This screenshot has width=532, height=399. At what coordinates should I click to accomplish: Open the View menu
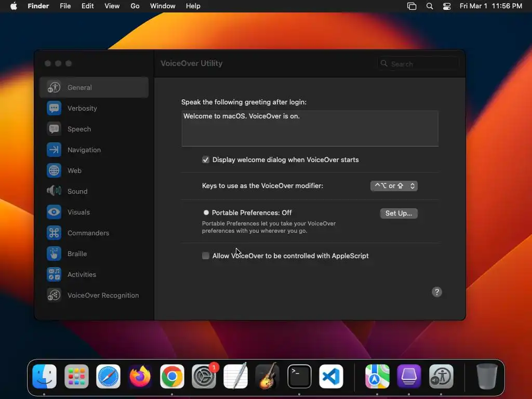tap(112, 6)
